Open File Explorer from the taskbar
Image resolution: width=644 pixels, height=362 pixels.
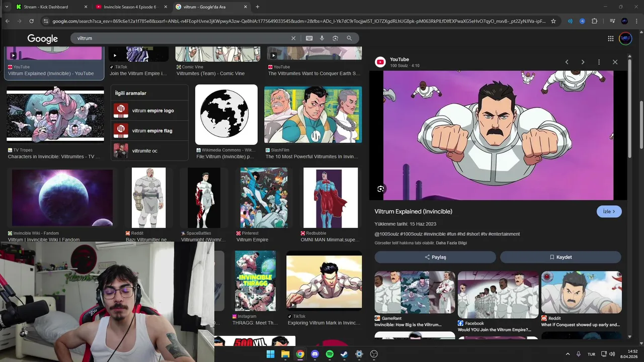point(285,354)
